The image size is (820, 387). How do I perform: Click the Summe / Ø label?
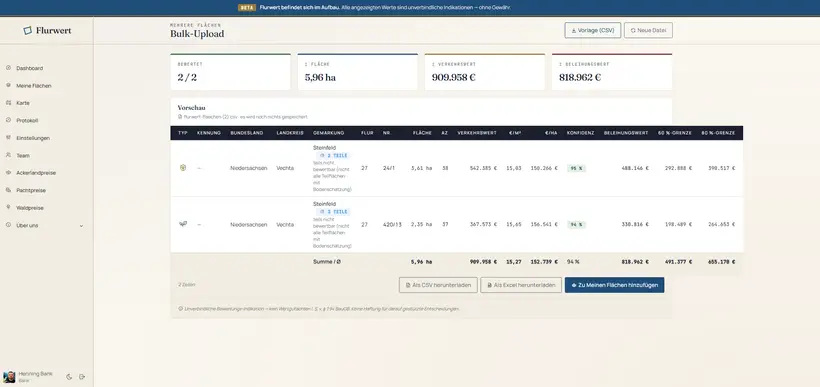point(327,262)
